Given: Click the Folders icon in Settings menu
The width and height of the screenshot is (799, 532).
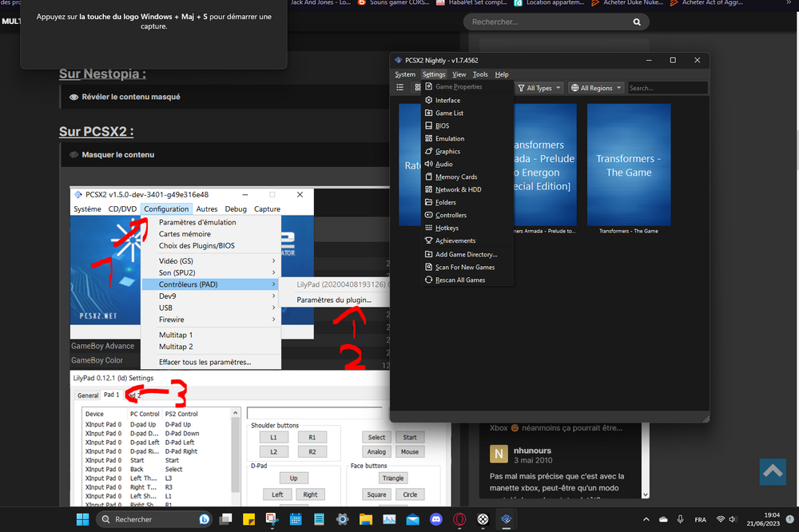Looking at the screenshot, I should (x=429, y=202).
